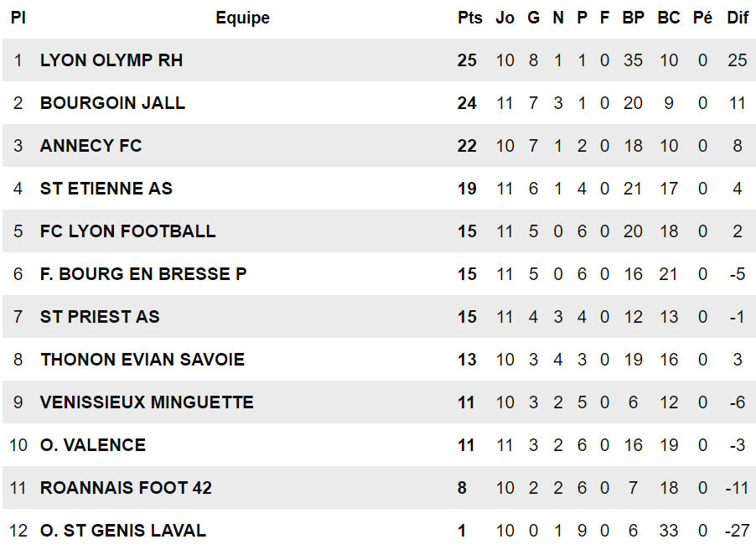Click the Pl column header
Viewport: 756px width, 555px height.
point(18,18)
